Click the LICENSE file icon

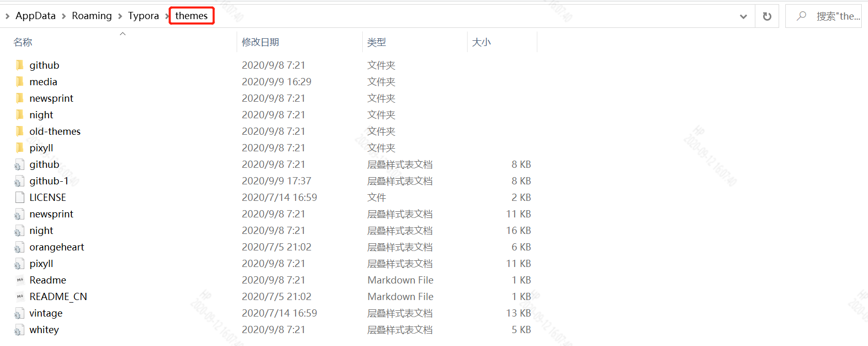pos(20,197)
